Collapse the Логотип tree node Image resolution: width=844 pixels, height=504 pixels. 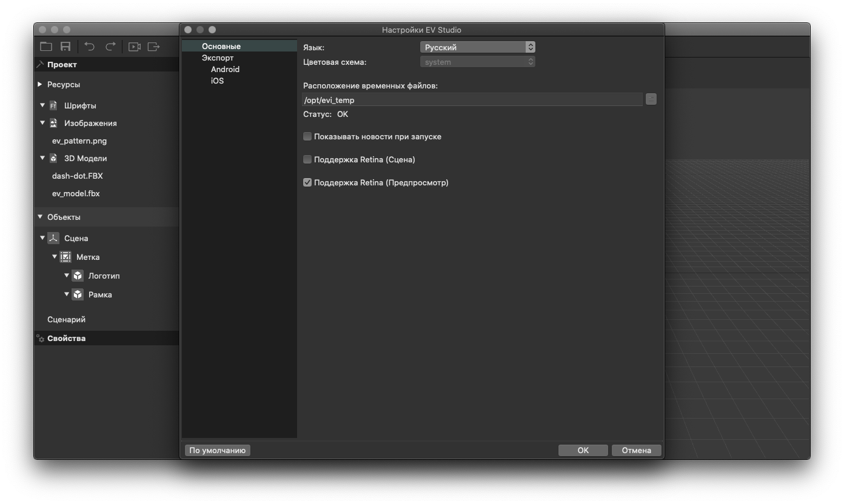[67, 275]
